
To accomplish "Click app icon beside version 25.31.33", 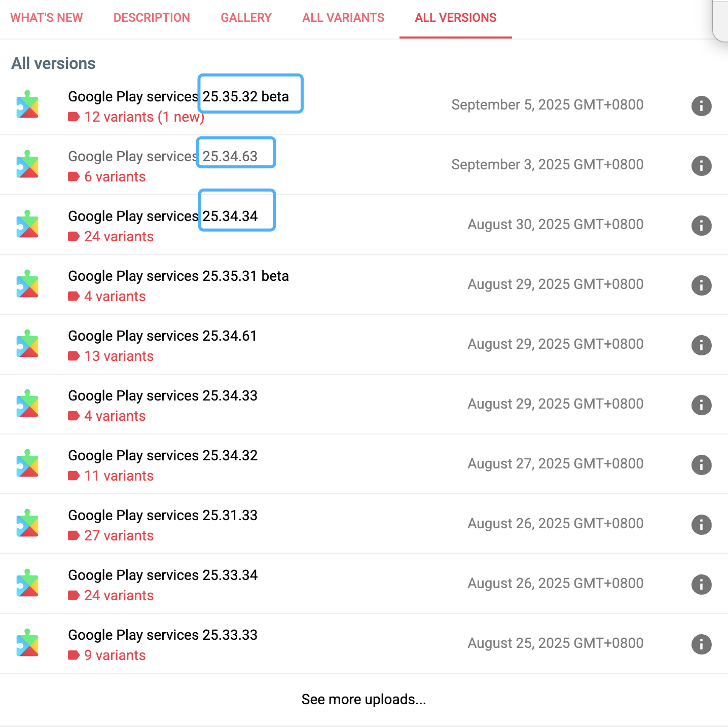I will pyautogui.click(x=27, y=523).
